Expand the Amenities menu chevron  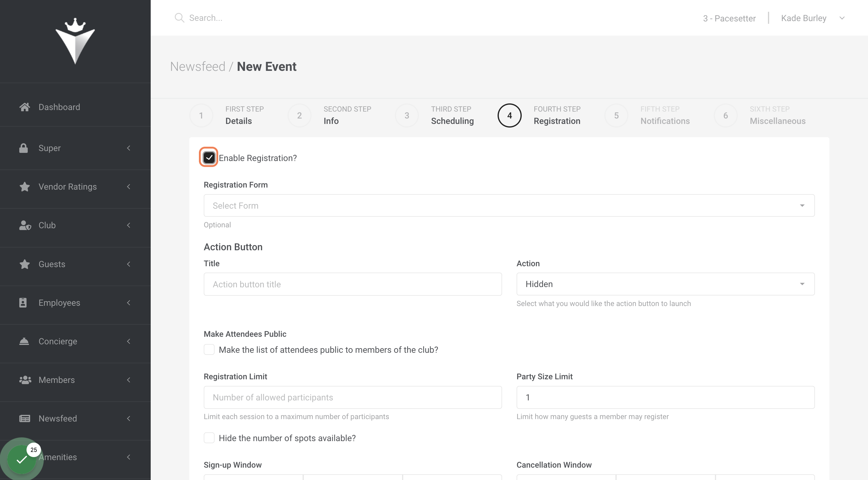tap(129, 457)
